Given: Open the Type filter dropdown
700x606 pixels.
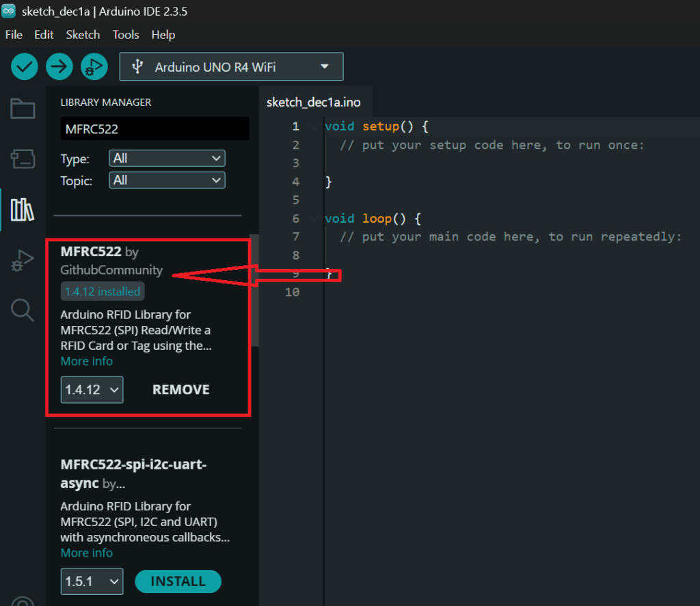Looking at the screenshot, I should click(x=167, y=158).
